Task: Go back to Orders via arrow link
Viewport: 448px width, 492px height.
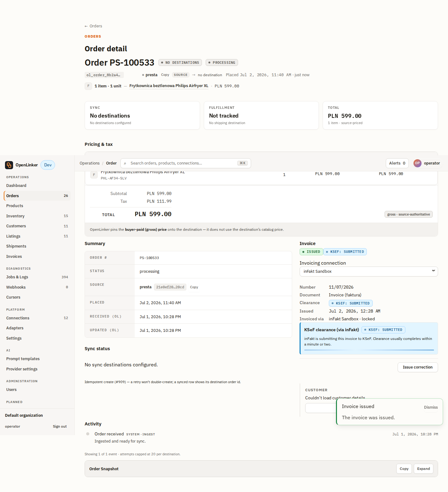Action: pyautogui.click(x=93, y=26)
